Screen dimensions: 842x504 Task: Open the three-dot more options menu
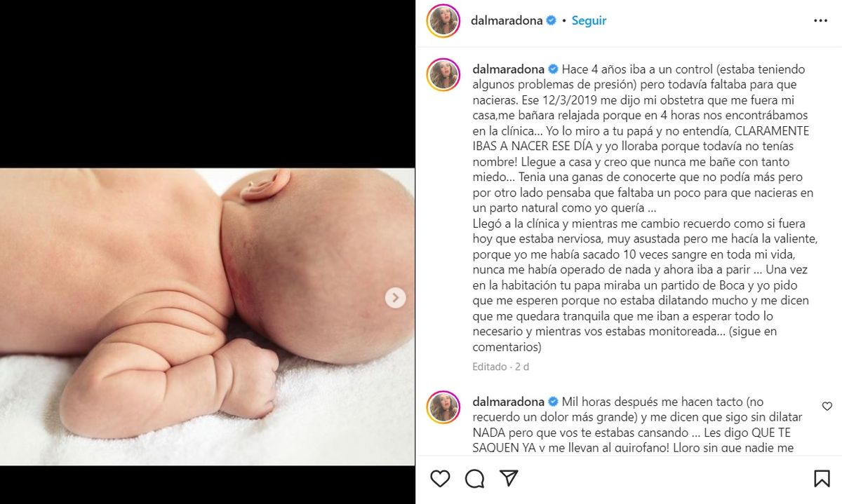coord(820,21)
